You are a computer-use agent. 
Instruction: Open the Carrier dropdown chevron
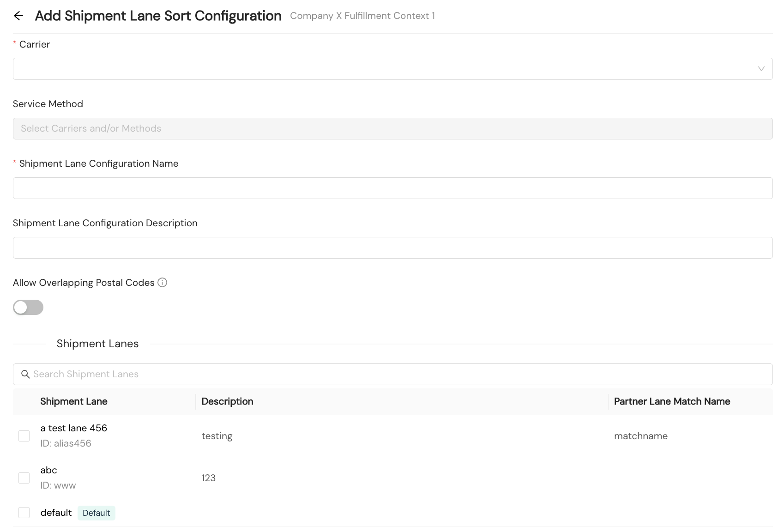(761, 69)
